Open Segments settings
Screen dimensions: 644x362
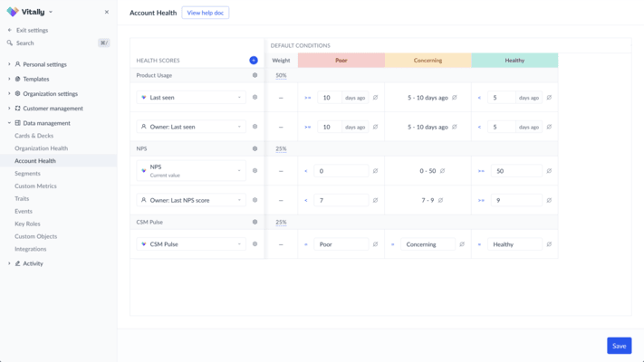click(27, 173)
